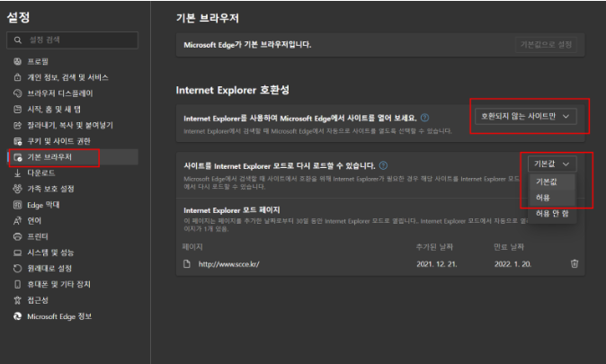The image size is (606, 364).
Task: Open 원래대로 설정 section
Action: tap(49, 268)
